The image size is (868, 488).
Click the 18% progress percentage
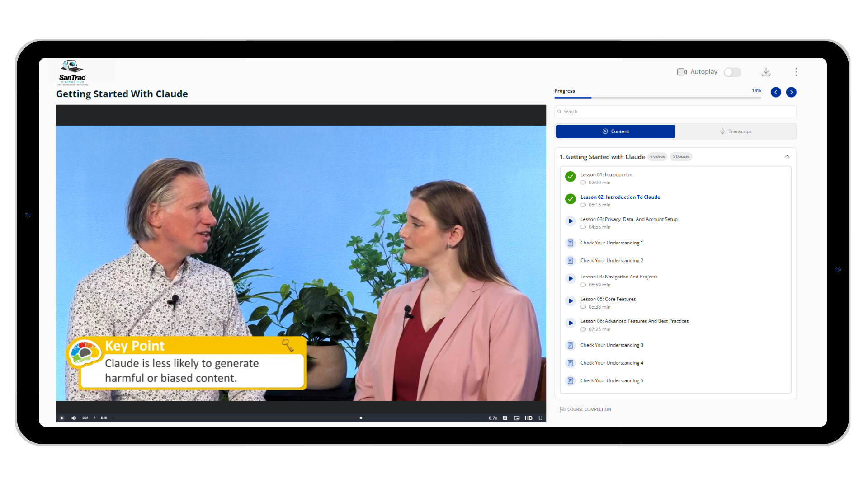[x=756, y=90]
